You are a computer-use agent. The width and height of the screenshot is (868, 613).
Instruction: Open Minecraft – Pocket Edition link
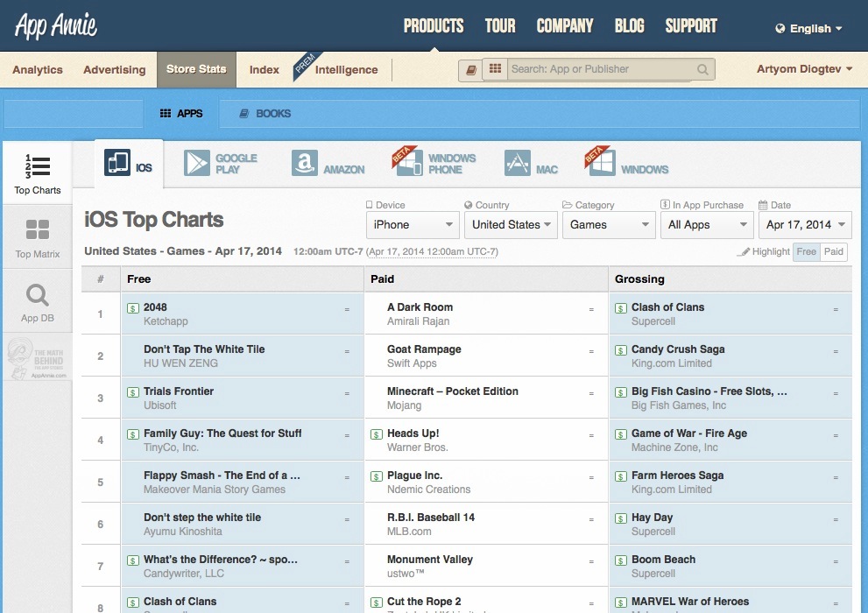[452, 391]
